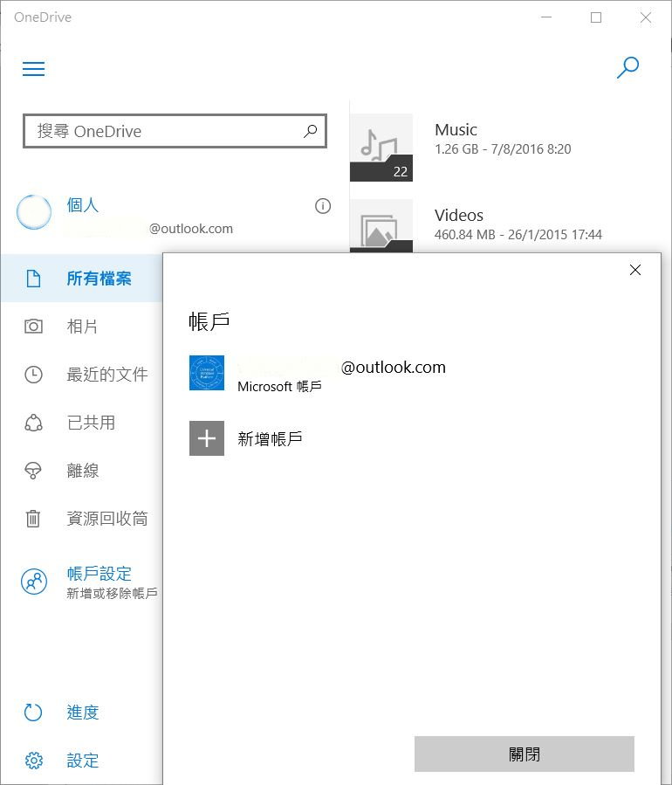Click the gear icon for 設定
672x785 pixels.
(33, 761)
